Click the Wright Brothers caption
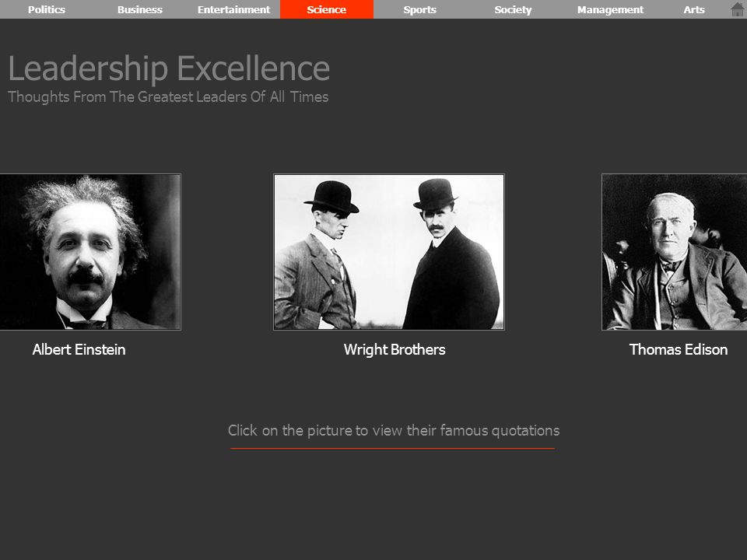The width and height of the screenshot is (747, 560). point(395,350)
